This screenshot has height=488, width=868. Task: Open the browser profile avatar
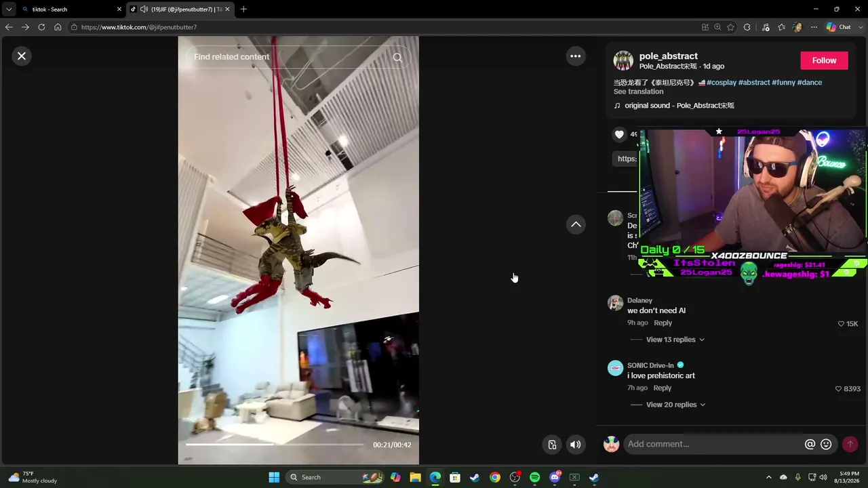(x=797, y=27)
